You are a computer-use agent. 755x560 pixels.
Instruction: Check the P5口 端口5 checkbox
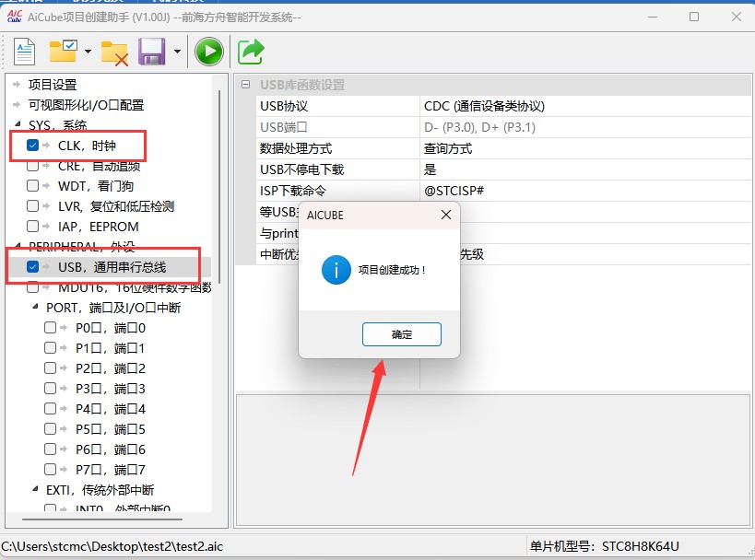coord(50,428)
